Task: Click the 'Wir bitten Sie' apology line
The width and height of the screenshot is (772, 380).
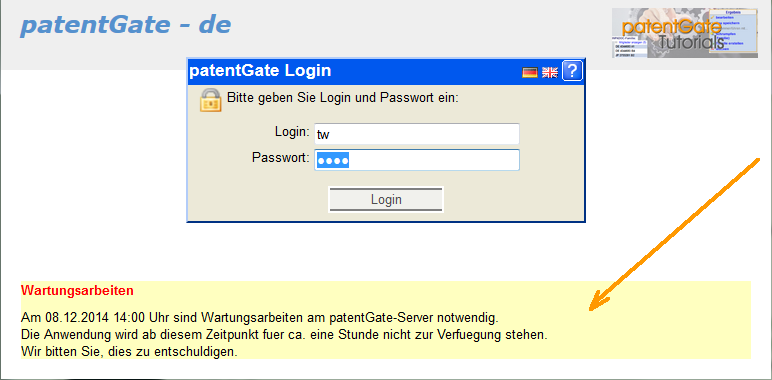Action: click(129, 352)
